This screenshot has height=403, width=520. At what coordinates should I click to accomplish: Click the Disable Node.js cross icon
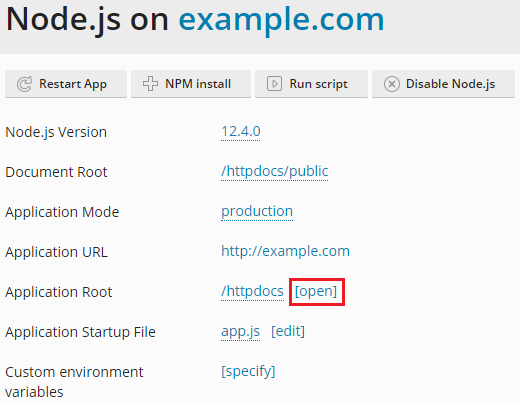[392, 84]
